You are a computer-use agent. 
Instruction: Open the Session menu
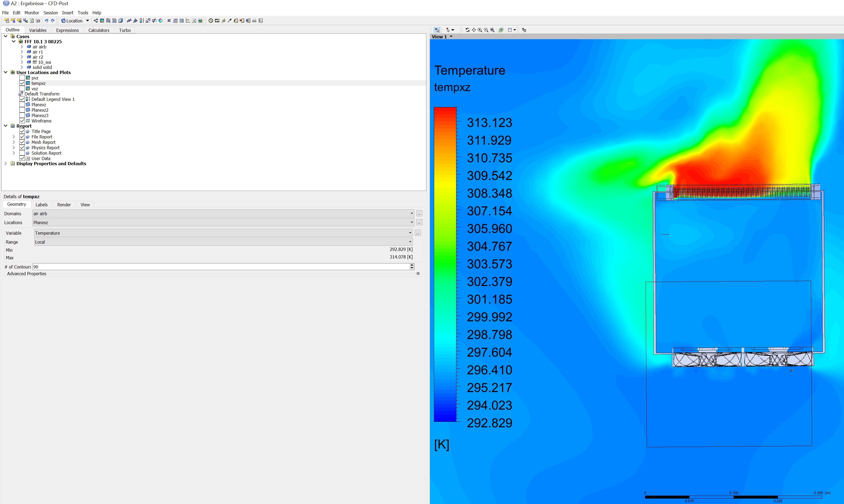[50, 12]
